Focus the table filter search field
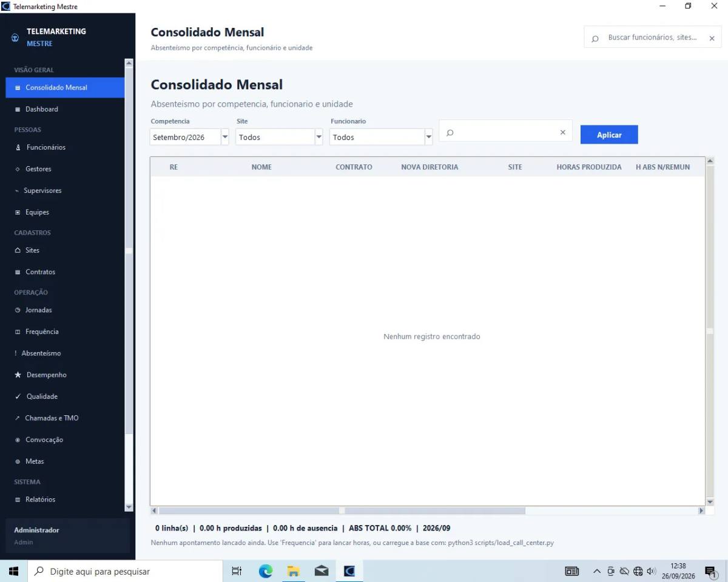Screen dimensions: 728x582 [x=506, y=132]
